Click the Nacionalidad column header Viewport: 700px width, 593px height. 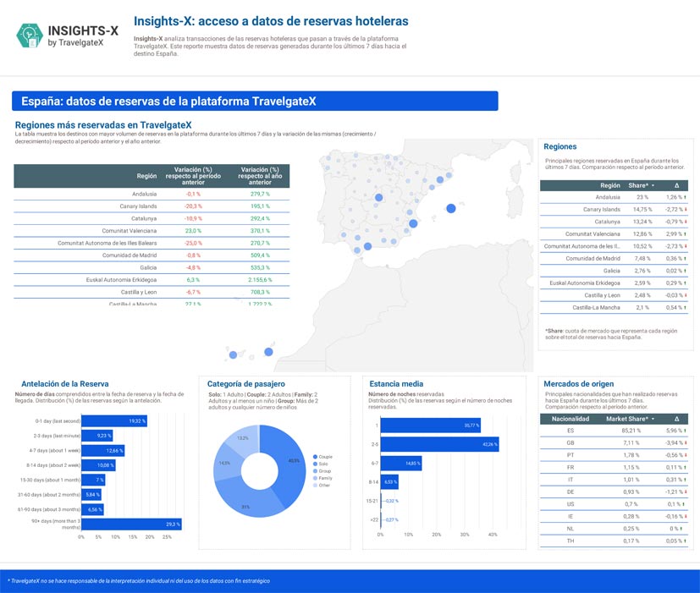pyautogui.click(x=570, y=419)
